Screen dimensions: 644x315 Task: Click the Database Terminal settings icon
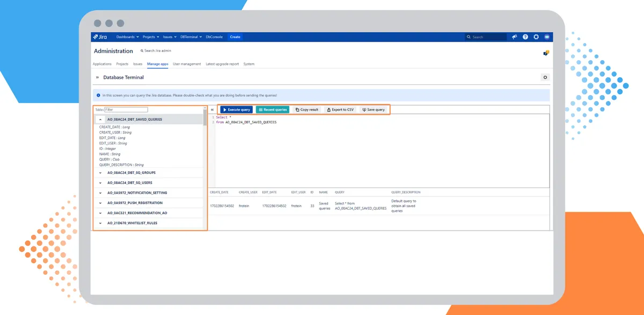click(545, 77)
